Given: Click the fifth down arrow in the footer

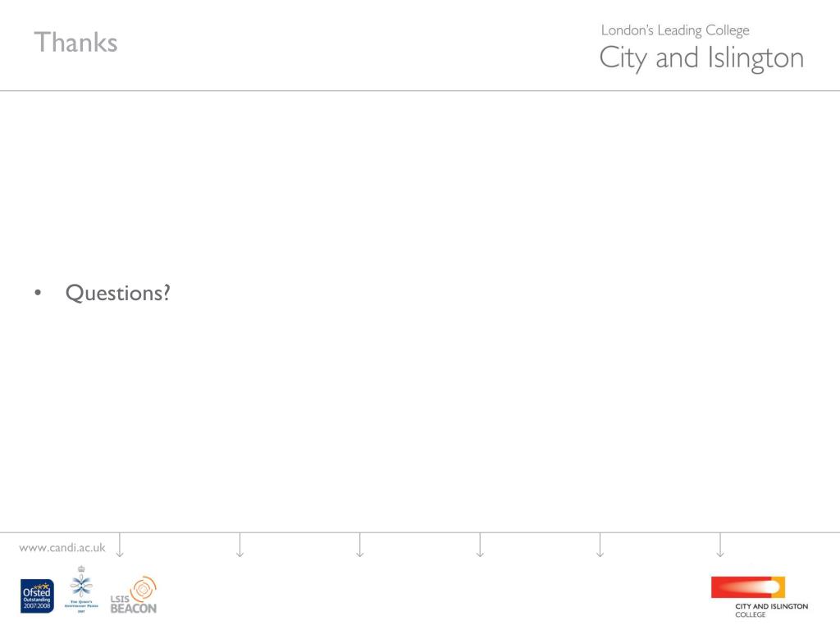Looking at the screenshot, I should click(600, 546).
